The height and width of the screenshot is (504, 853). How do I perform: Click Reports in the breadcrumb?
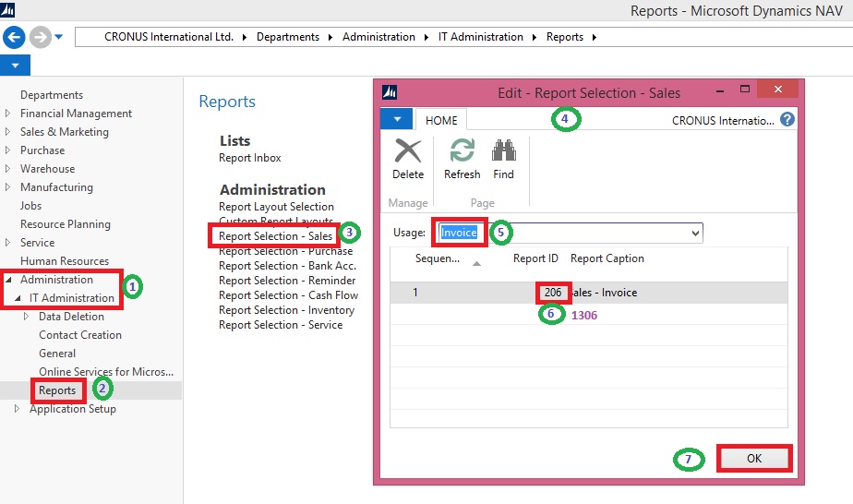pyautogui.click(x=565, y=37)
